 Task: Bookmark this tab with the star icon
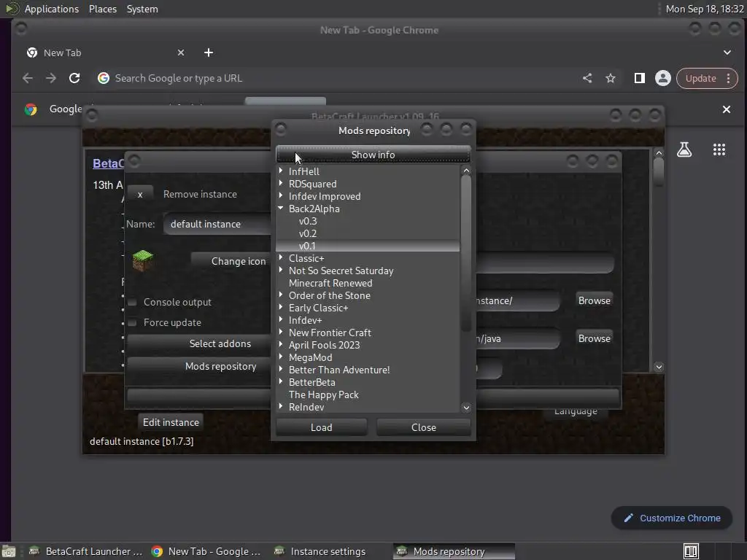coord(611,78)
